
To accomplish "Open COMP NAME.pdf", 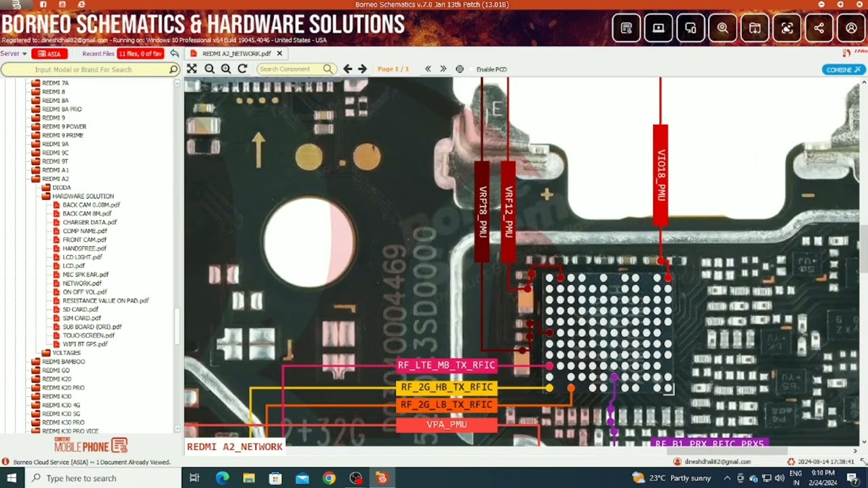I will (85, 231).
